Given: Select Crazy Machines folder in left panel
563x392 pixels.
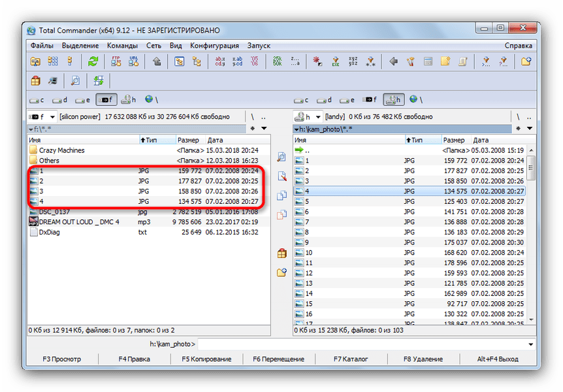Looking at the screenshot, I should [x=149, y=150].
